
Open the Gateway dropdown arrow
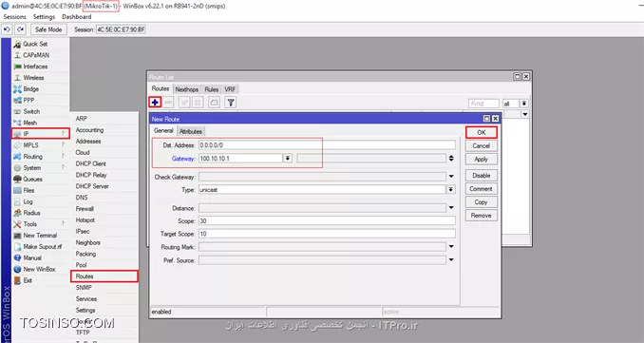(x=288, y=159)
